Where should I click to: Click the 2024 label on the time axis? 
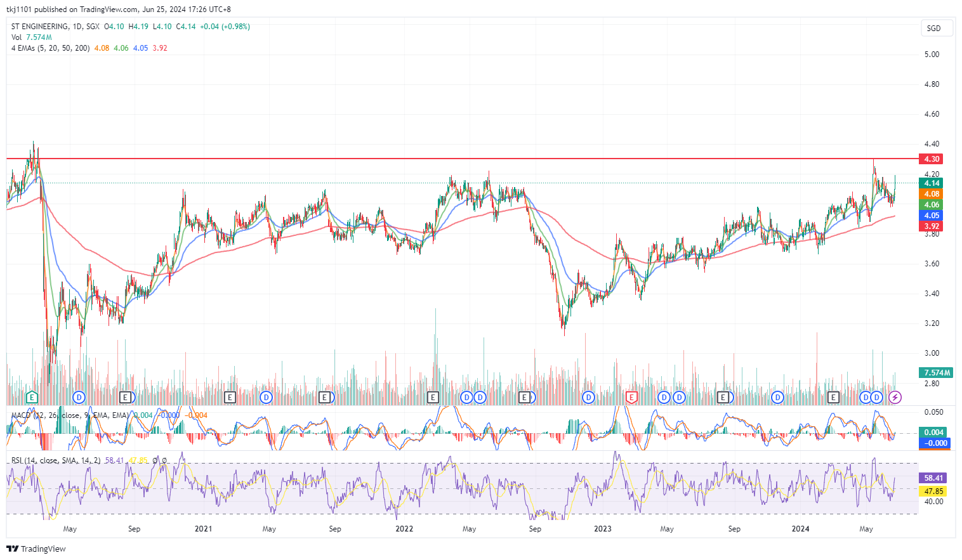(x=800, y=529)
